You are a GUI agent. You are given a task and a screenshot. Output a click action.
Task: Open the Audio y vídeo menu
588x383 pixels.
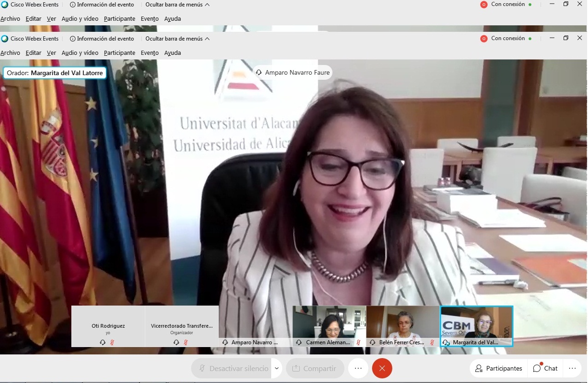(80, 53)
